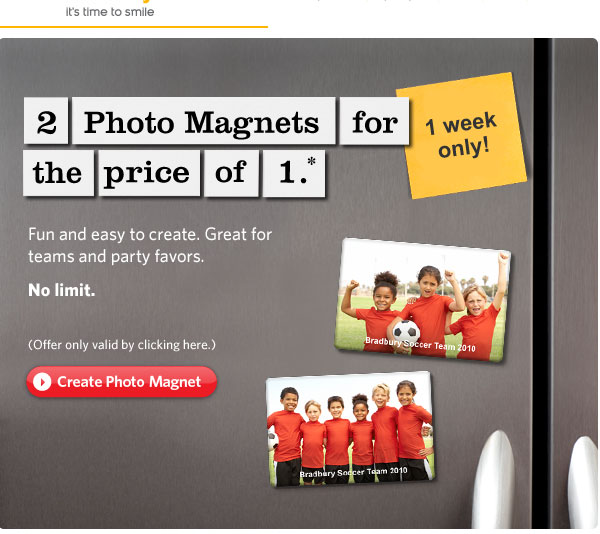The image size is (600, 534).
Task: Click the "price" magnet tile
Action: (149, 173)
